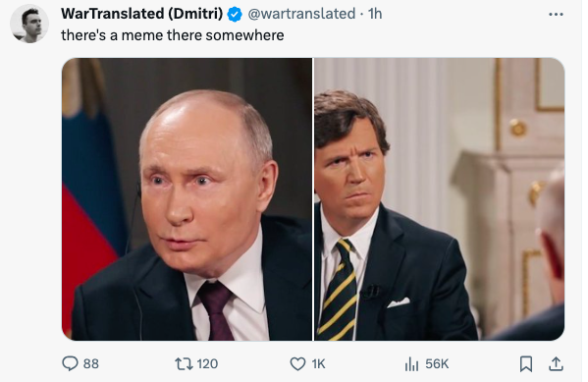
Task: Click the tweet text "there's a meme there somewhere"
Action: tap(173, 35)
